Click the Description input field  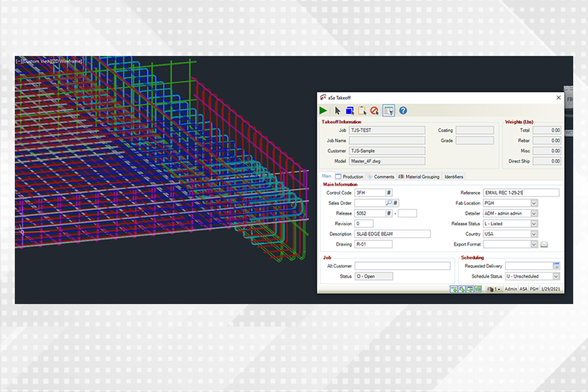coord(392,234)
